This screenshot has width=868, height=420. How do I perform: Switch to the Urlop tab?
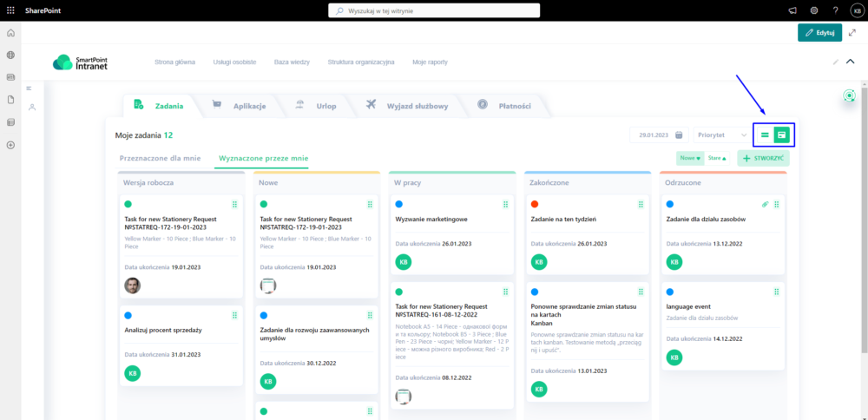coord(318,106)
